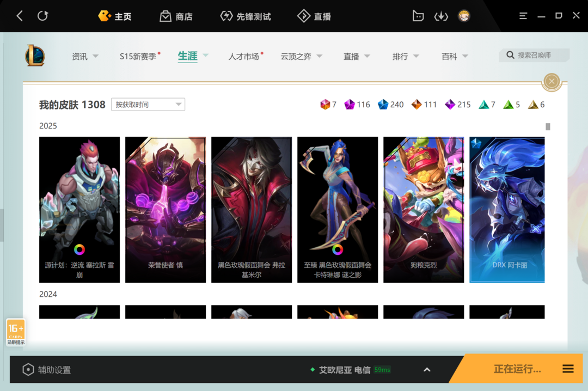The width and height of the screenshot is (588, 391).
Task: Select the 艾欧尼亚 电信 server
Action: (x=344, y=370)
